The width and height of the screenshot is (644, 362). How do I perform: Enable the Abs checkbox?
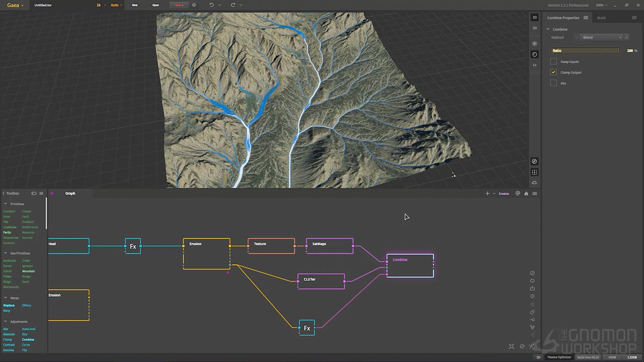click(x=553, y=83)
